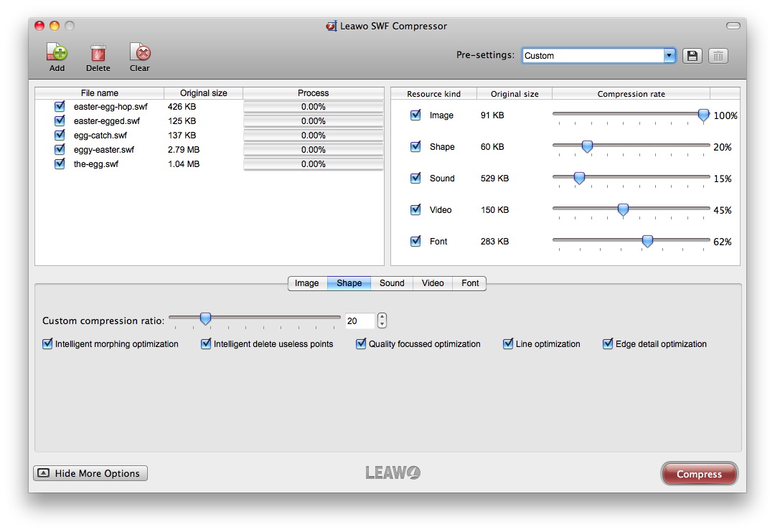Click the Video compression rate slider handle
775x532 pixels.
tap(624, 210)
